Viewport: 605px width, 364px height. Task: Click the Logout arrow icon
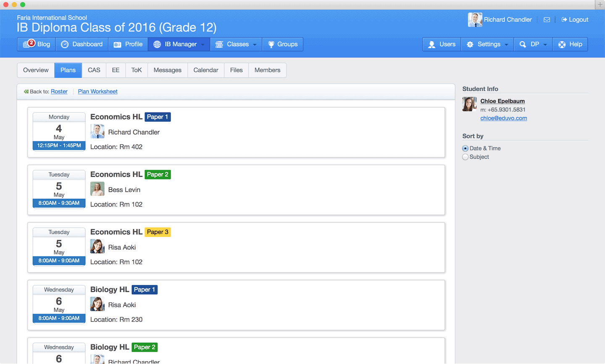(564, 20)
